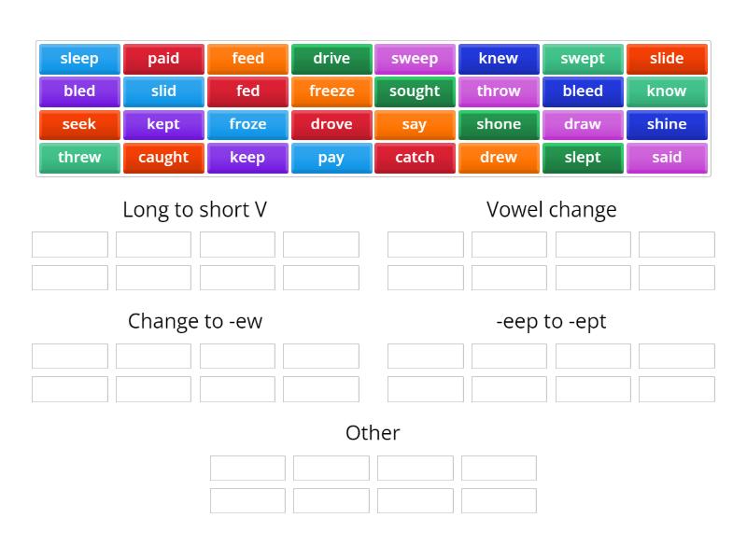The width and height of the screenshot is (747, 560).
Task: Click the 'sought' word tile
Action: [415, 91]
